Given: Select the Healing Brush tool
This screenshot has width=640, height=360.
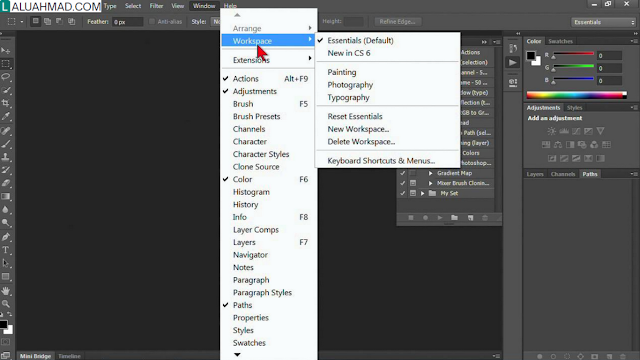Looking at the screenshot, I should 6,131.
